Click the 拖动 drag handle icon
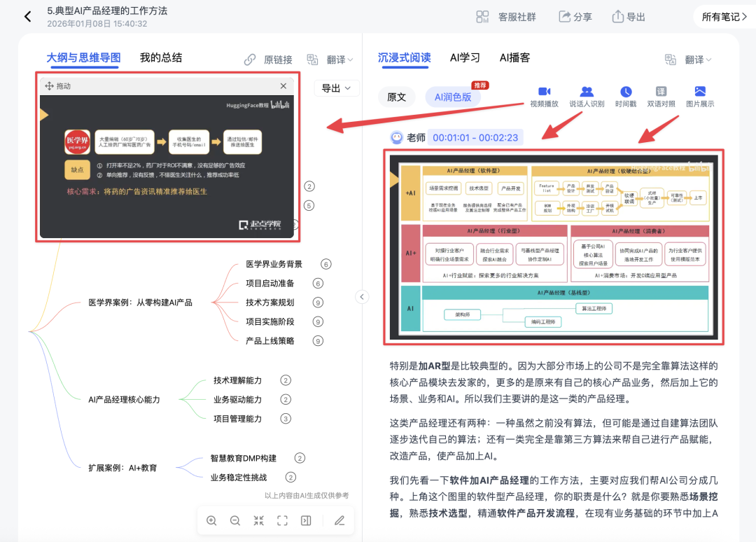 49,86
